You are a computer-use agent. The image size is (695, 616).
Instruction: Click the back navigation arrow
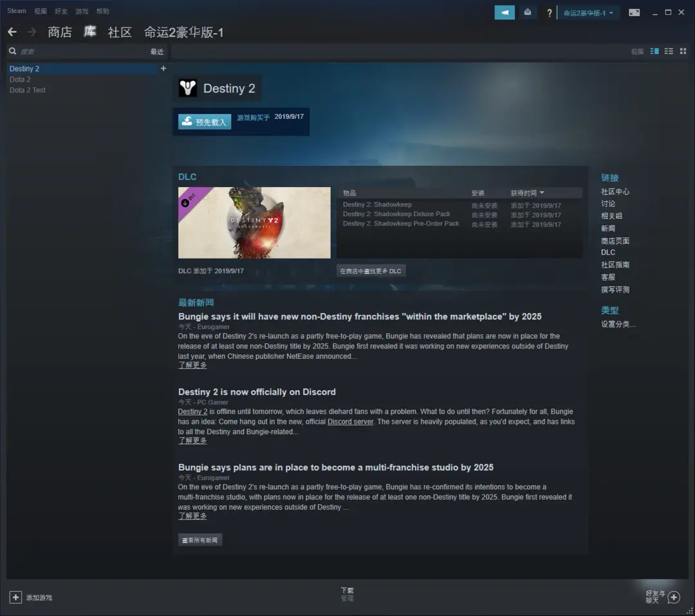point(12,32)
